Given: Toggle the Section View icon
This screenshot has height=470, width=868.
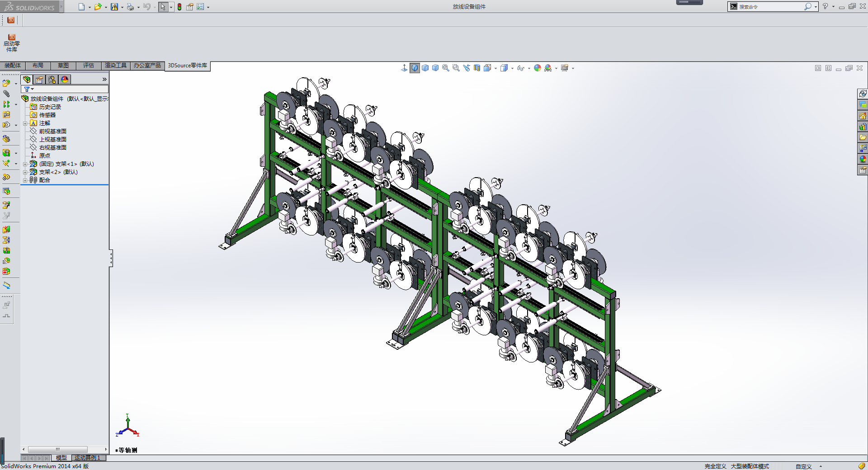Looking at the screenshot, I should point(477,68).
